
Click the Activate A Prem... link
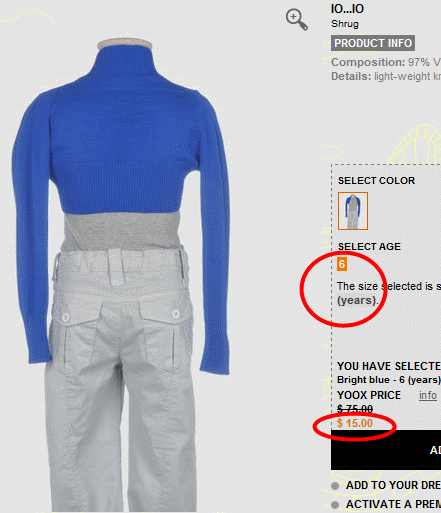pyautogui.click(x=393, y=504)
